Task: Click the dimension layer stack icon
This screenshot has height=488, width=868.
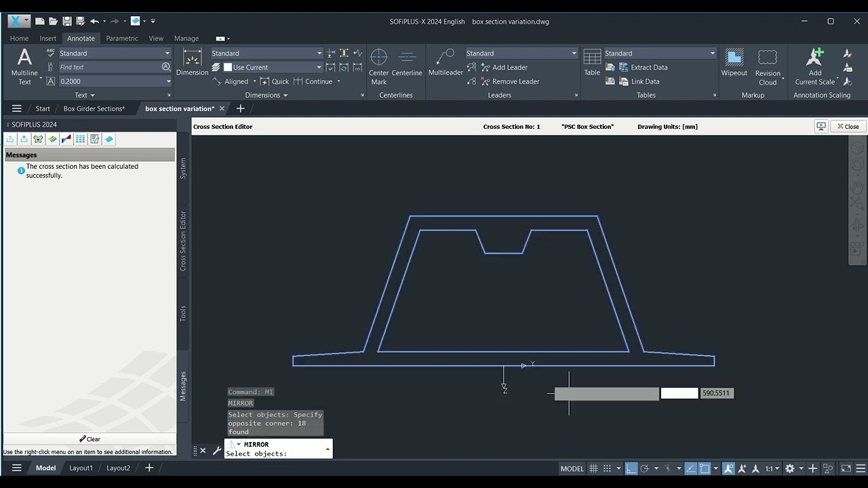Action: [x=216, y=67]
